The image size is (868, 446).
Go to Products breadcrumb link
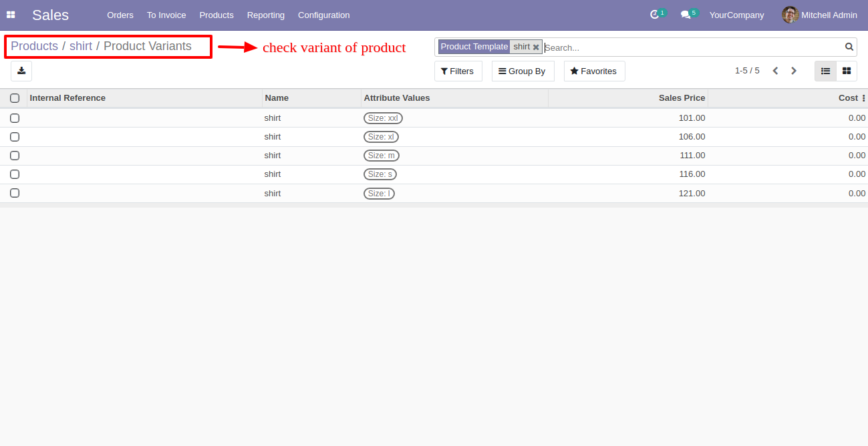pos(34,46)
